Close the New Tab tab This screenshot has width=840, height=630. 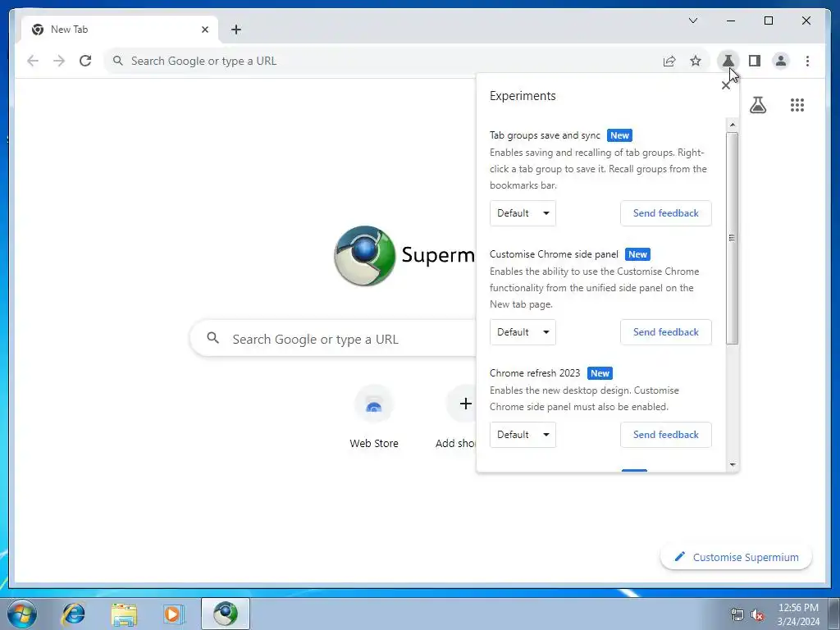pos(204,30)
